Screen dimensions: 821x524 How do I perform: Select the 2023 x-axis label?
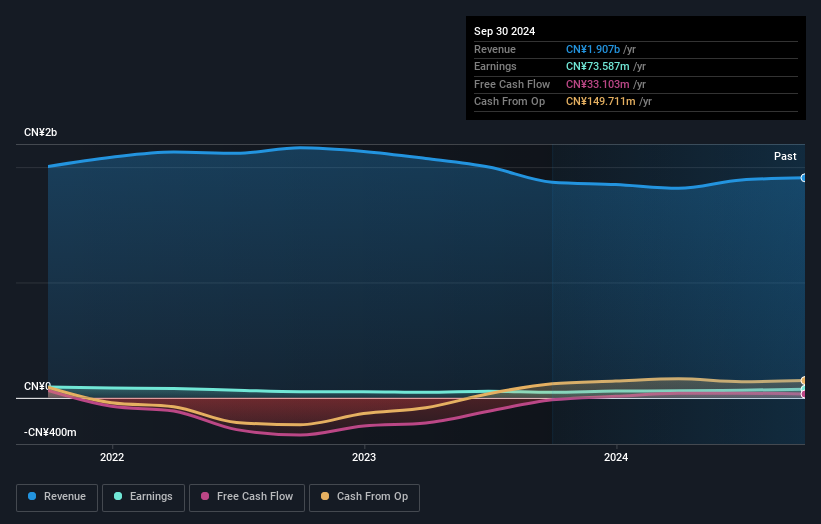364,458
